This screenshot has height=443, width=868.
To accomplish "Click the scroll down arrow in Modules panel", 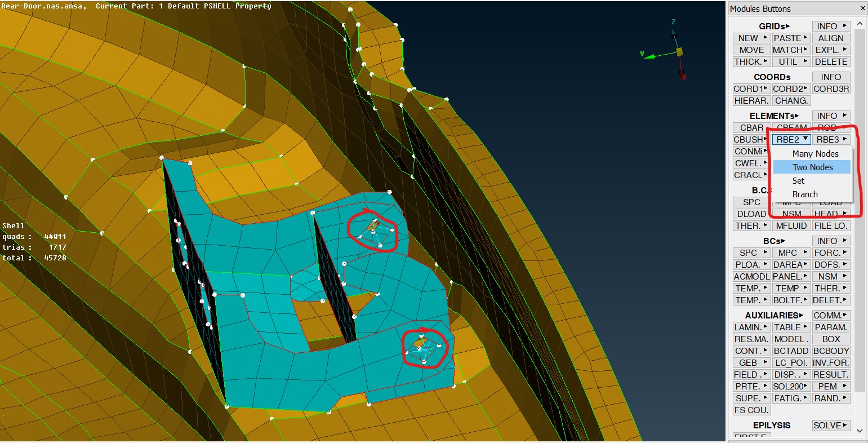I will pyautogui.click(x=860, y=431).
